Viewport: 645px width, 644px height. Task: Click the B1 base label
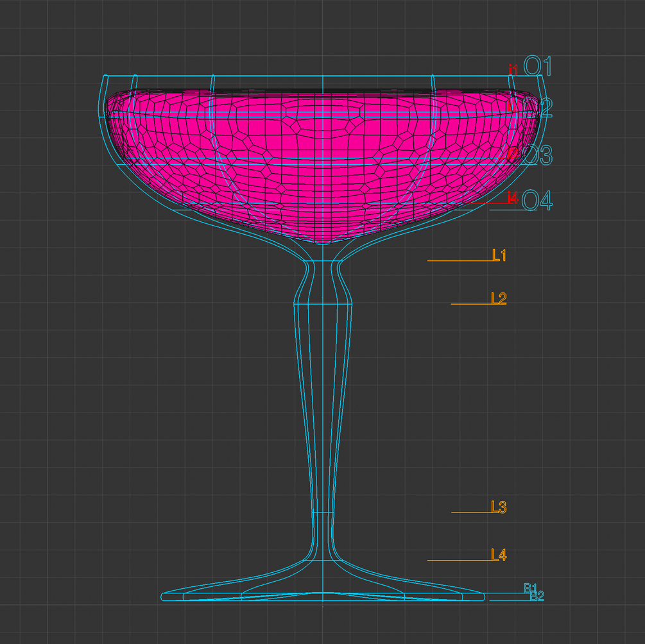(530, 588)
